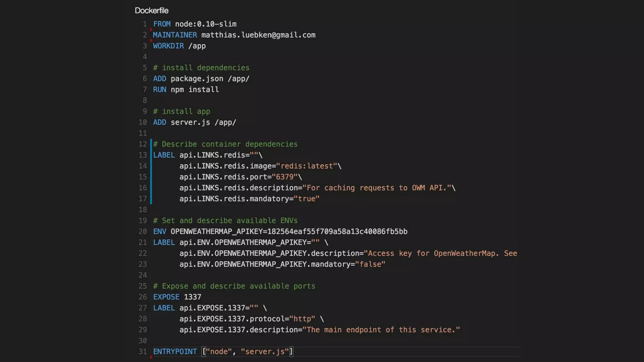This screenshot has width=644, height=362.
Task: Click the 'server.js /app/' ADD line
Action: (x=203, y=122)
